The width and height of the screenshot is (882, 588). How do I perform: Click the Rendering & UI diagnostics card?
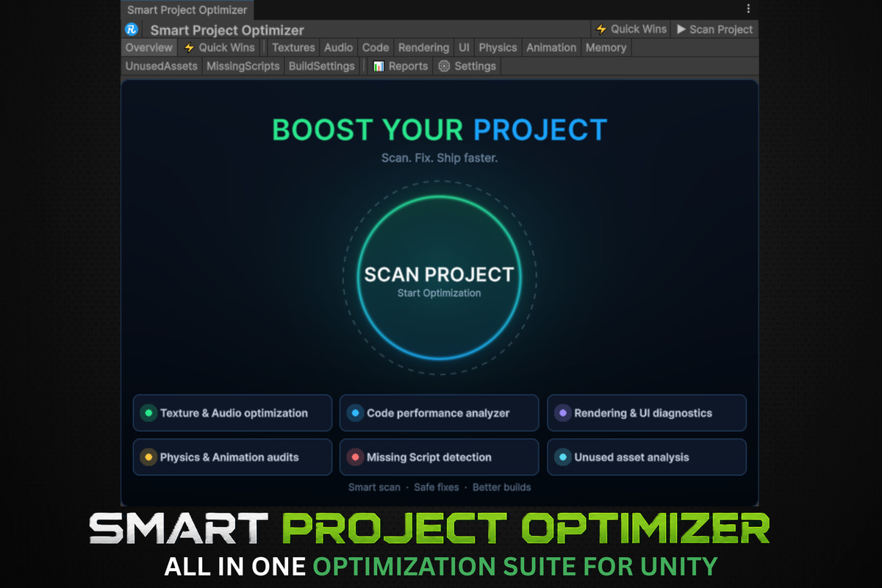pos(647,413)
